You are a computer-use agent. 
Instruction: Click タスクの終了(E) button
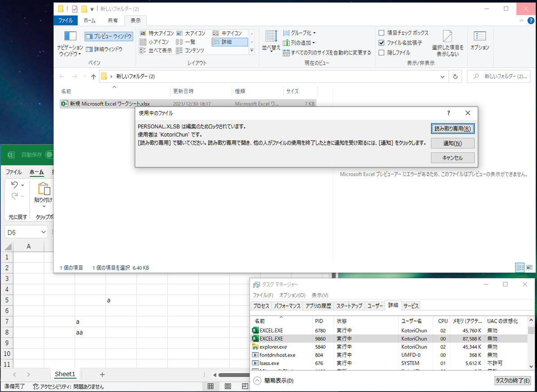[512, 380]
